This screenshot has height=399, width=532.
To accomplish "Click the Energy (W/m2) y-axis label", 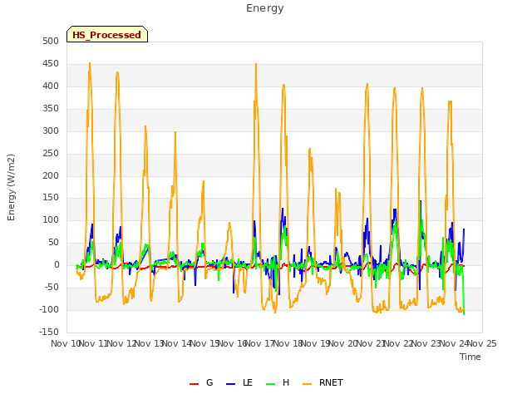I will pyautogui.click(x=11, y=187).
